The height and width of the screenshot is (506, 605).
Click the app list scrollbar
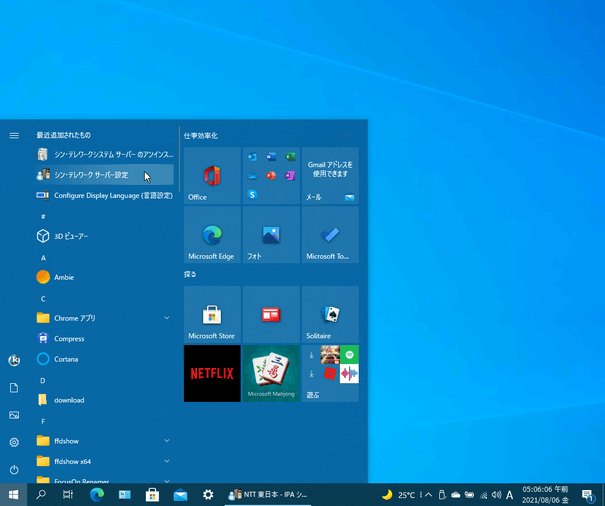[x=179, y=159]
